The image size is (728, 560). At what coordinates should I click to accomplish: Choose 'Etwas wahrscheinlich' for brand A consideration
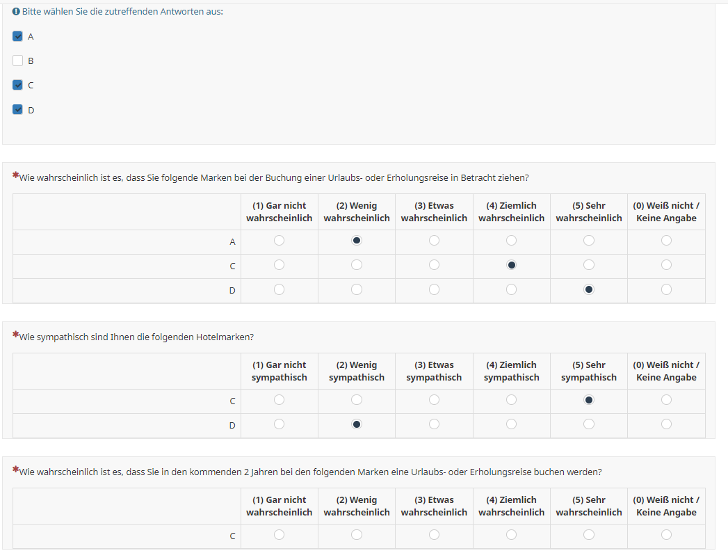tap(434, 241)
